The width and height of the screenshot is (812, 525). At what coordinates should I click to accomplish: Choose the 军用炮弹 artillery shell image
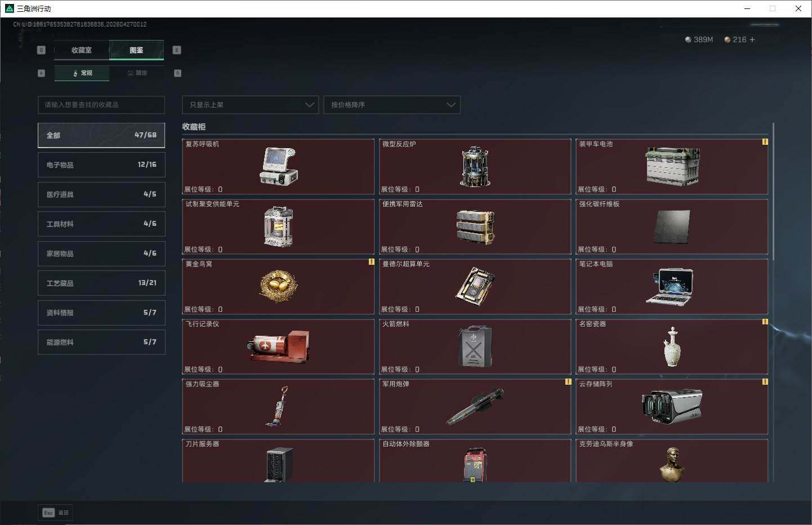tap(475, 407)
